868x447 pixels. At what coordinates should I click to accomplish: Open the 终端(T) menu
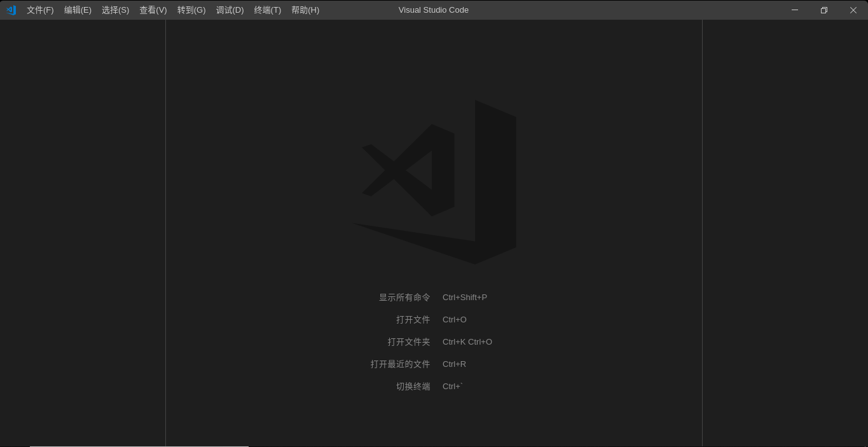point(267,10)
